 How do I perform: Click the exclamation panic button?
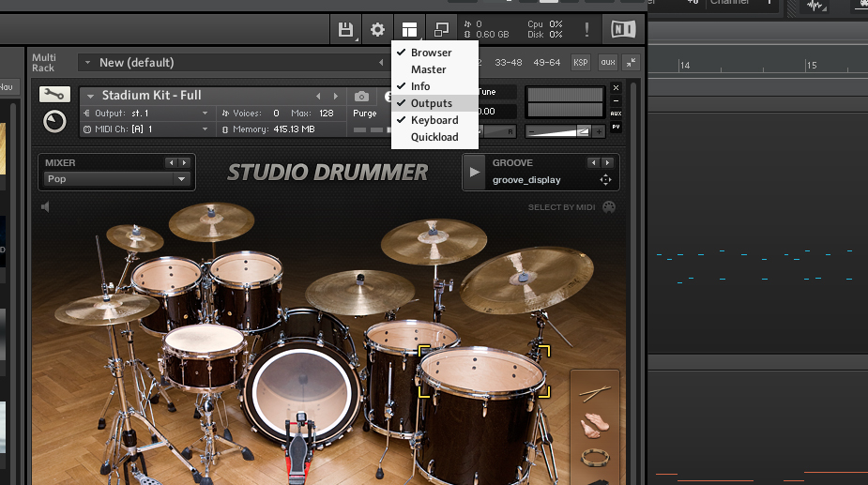586,29
